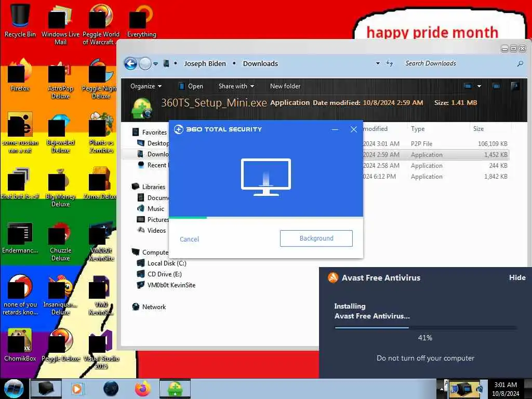The height and width of the screenshot is (399, 532).
Task: Expand the change view options arrow
Action: tap(479, 86)
